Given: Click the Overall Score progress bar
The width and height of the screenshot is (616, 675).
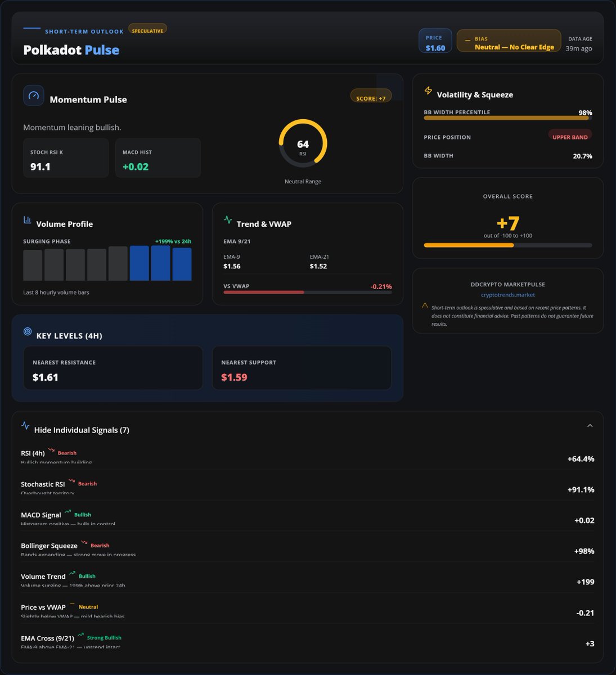Looking at the screenshot, I should click(508, 245).
